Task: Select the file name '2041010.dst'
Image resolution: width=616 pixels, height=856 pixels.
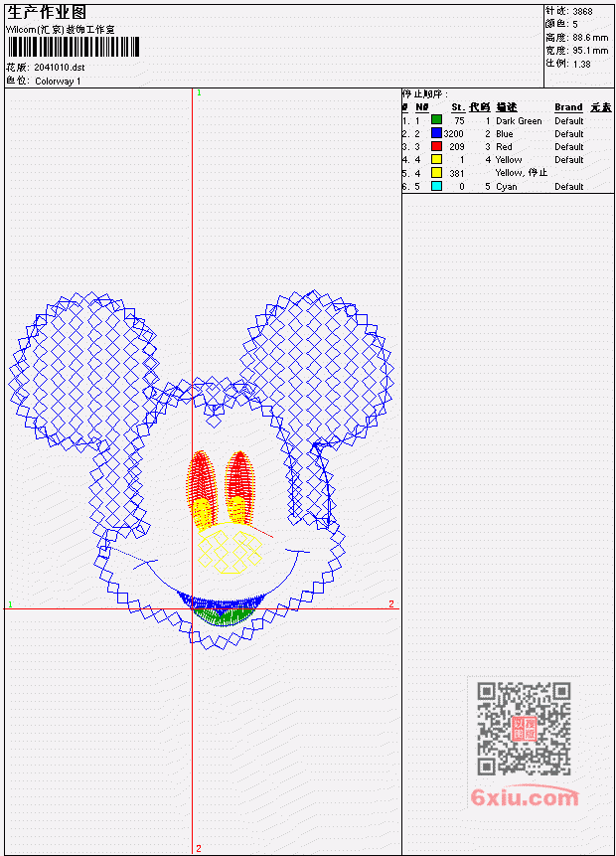Action: [x=59, y=68]
